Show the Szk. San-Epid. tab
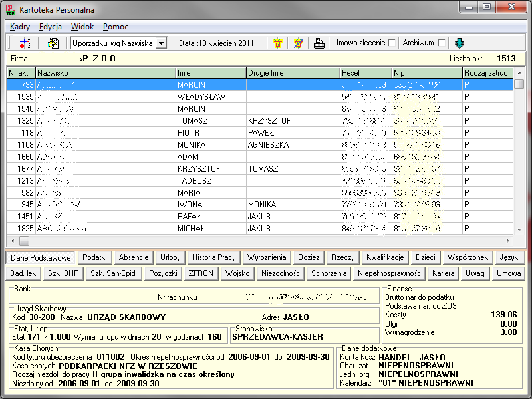 tap(114, 273)
